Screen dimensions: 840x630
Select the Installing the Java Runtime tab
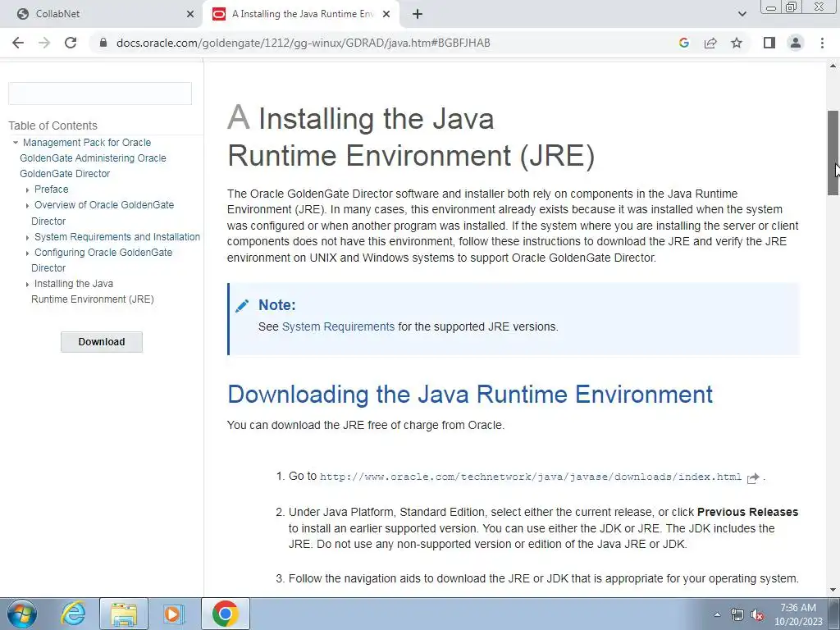coord(301,14)
